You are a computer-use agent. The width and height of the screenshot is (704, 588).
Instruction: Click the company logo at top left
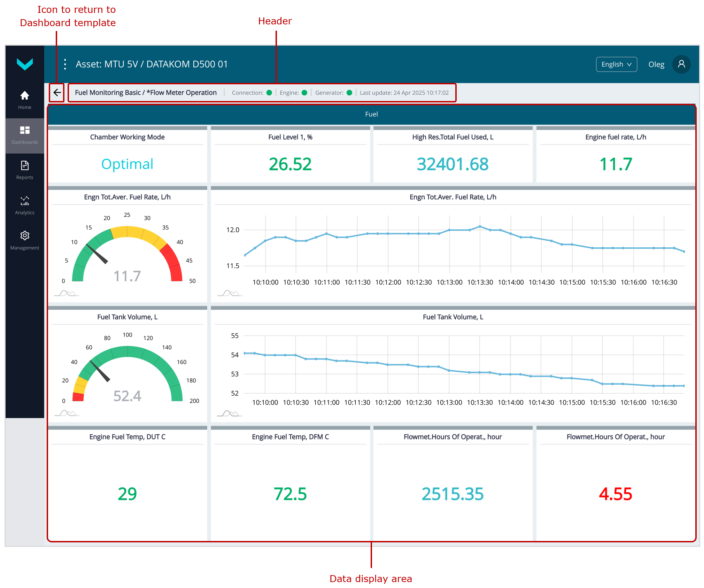click(24, 64)
